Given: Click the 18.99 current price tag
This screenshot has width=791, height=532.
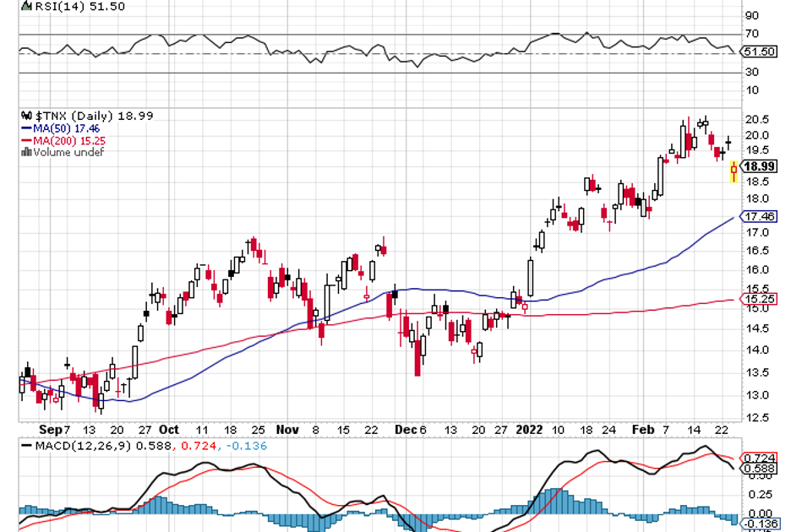Looking at the screenshot, I should 759,166.
